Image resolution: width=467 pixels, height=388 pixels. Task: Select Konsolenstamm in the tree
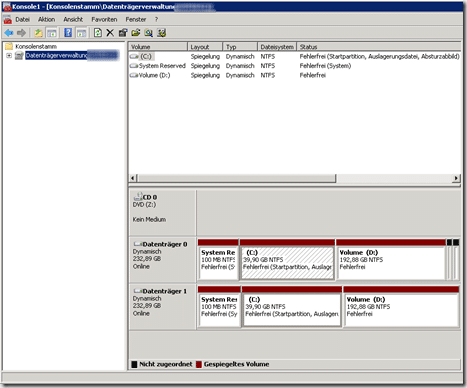(x=36, y=46)
